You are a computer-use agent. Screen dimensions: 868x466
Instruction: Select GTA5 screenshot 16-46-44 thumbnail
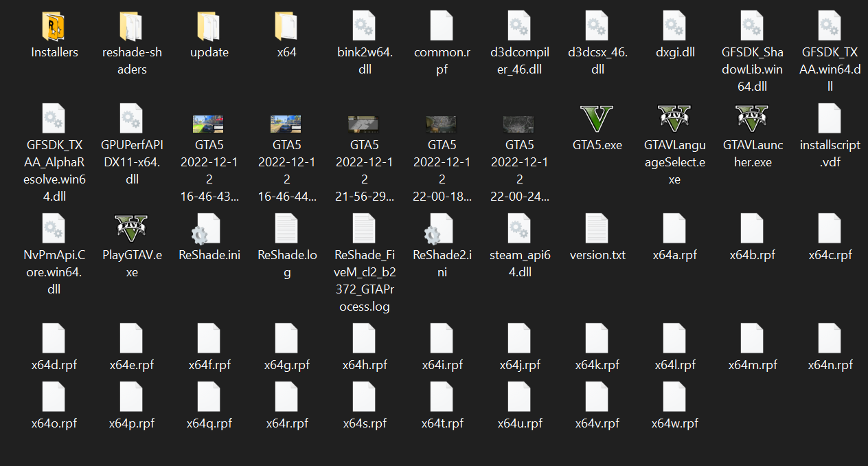point(286,124)
